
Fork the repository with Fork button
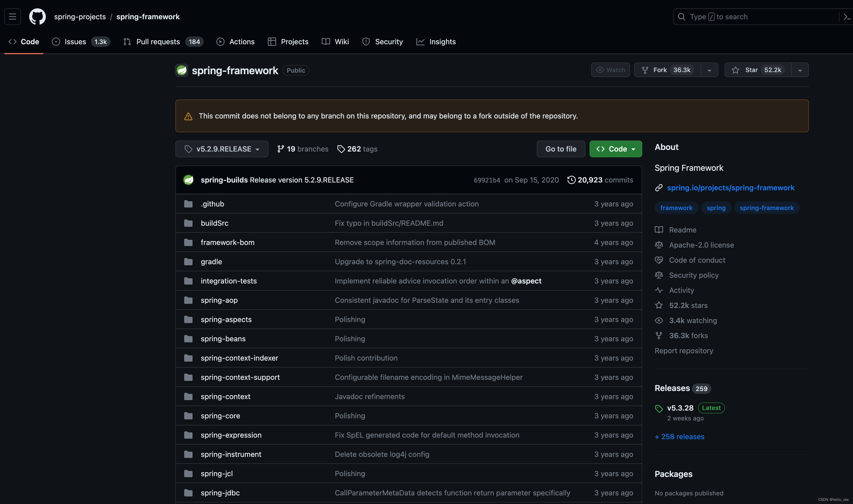click(667, 70)
